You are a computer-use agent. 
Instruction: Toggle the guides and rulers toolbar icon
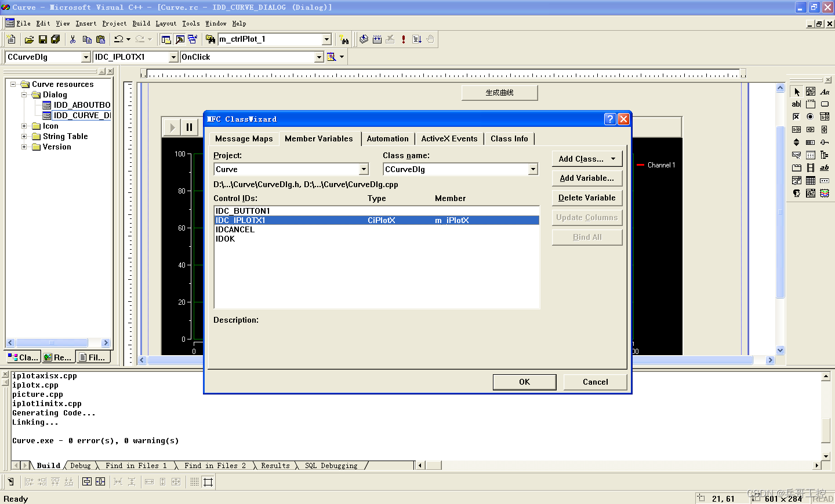[208, 482]
